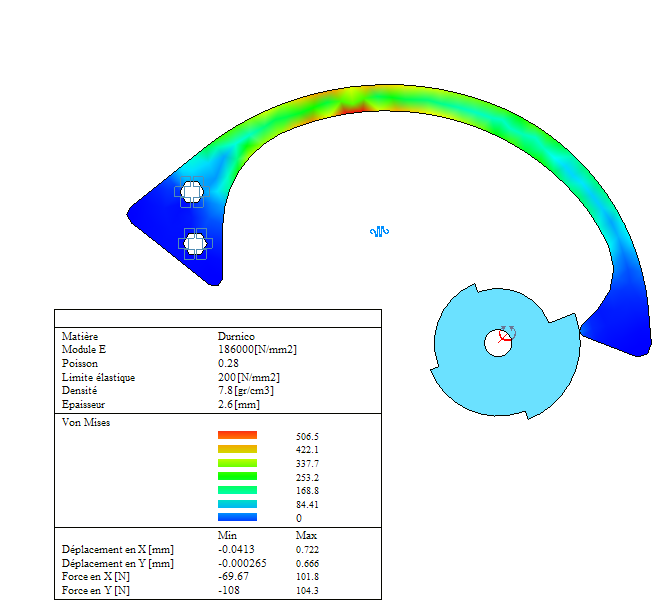Click the Limite élastique row label
The height and width of the screenshot is (609, 665).
[x=98, y=377]
